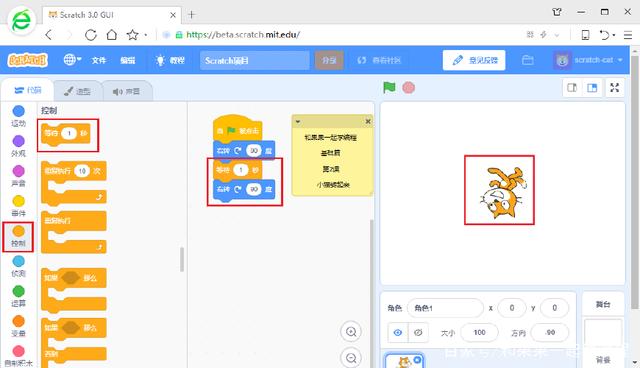640x368 pixels.
Task: Edit the sprite direction field
Action: (550, 333)
